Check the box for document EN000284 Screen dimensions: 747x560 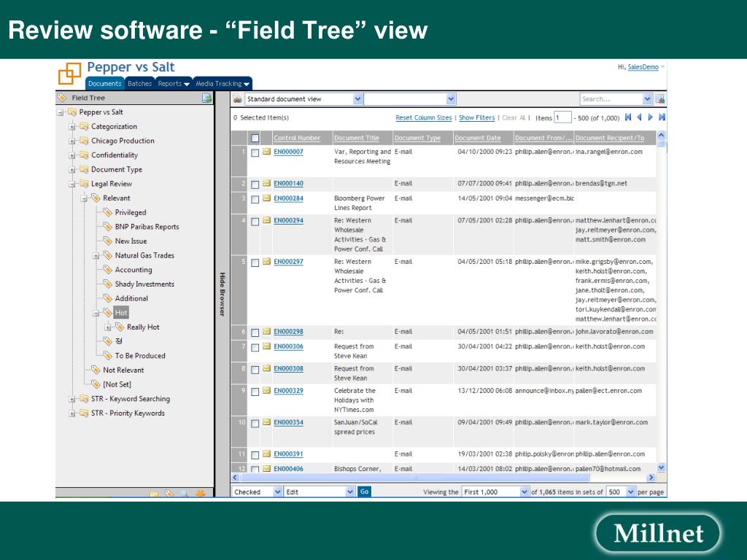(x=255, y=200)
